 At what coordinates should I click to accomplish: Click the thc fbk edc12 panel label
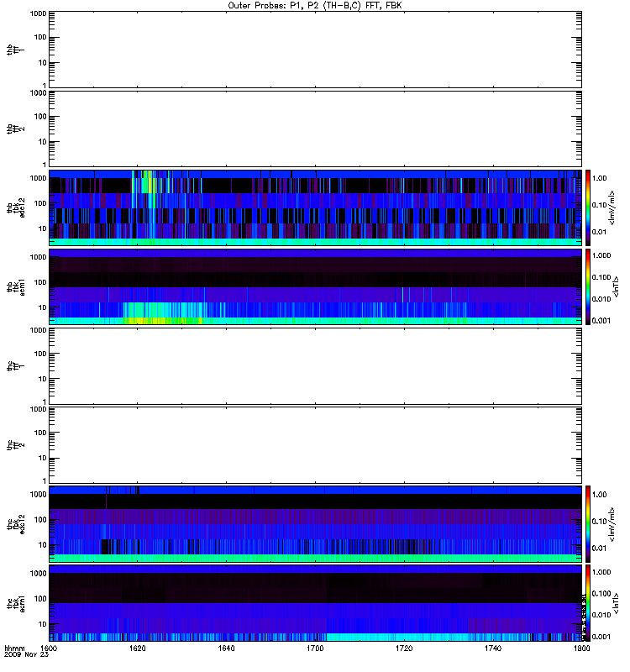[15, 524]
